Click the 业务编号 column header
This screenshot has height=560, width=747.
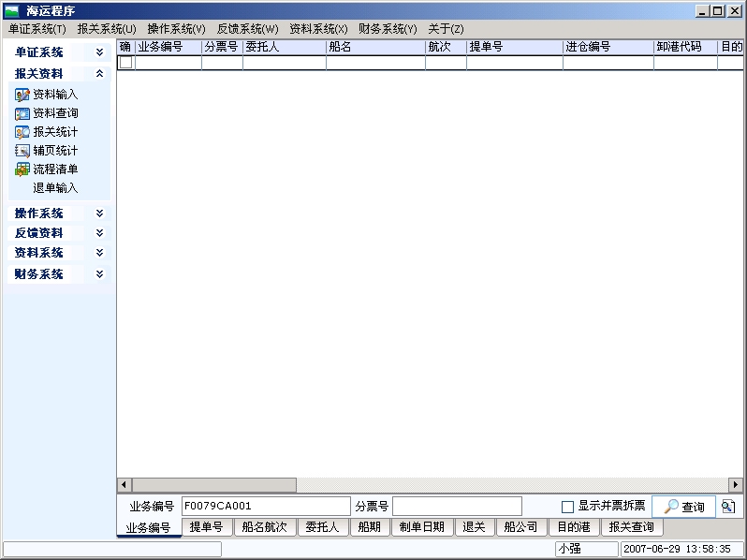pos(168,47)
